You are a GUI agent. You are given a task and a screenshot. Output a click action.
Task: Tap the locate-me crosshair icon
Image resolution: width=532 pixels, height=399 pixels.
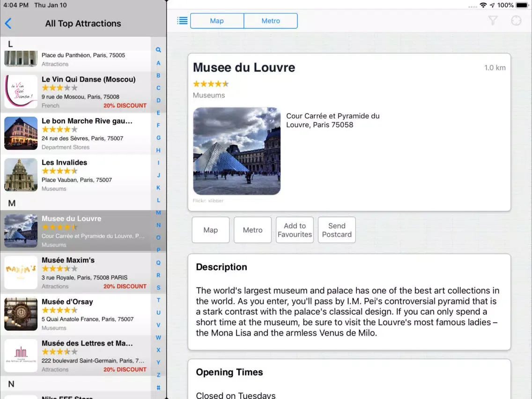coord(516,21)
